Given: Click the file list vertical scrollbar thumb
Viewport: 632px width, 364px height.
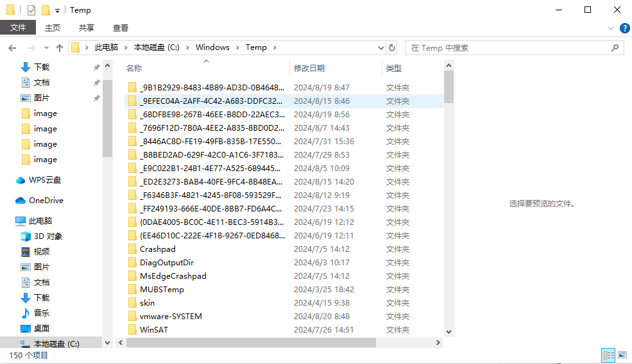Looking at the screenshot, I should 448,87.
